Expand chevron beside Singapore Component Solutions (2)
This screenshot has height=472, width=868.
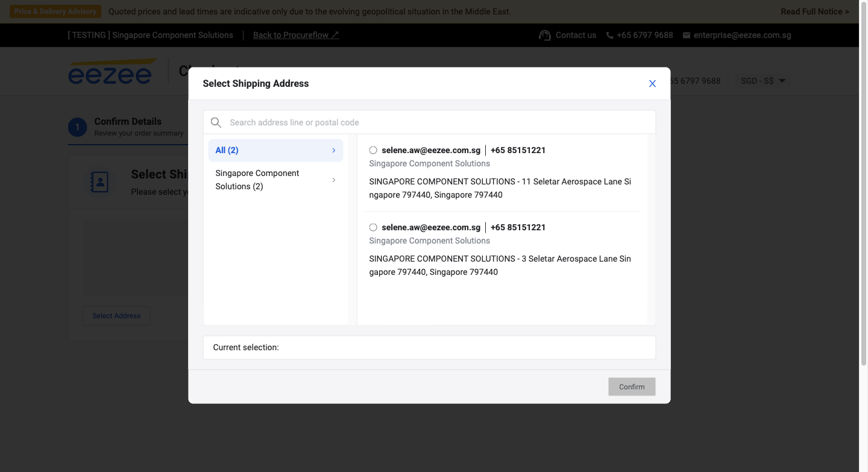tap(334, 180)
